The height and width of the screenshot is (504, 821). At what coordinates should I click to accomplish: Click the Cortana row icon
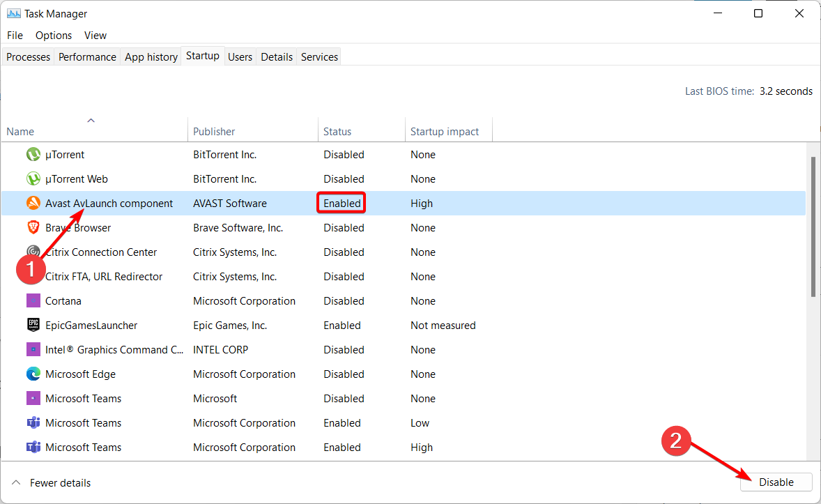33,300
